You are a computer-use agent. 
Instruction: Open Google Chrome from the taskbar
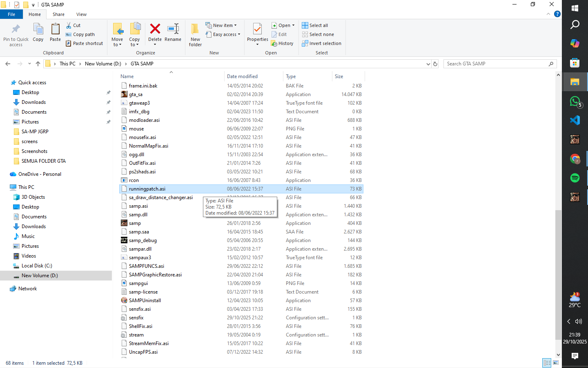pyautogui.click(x=575, y=159)
